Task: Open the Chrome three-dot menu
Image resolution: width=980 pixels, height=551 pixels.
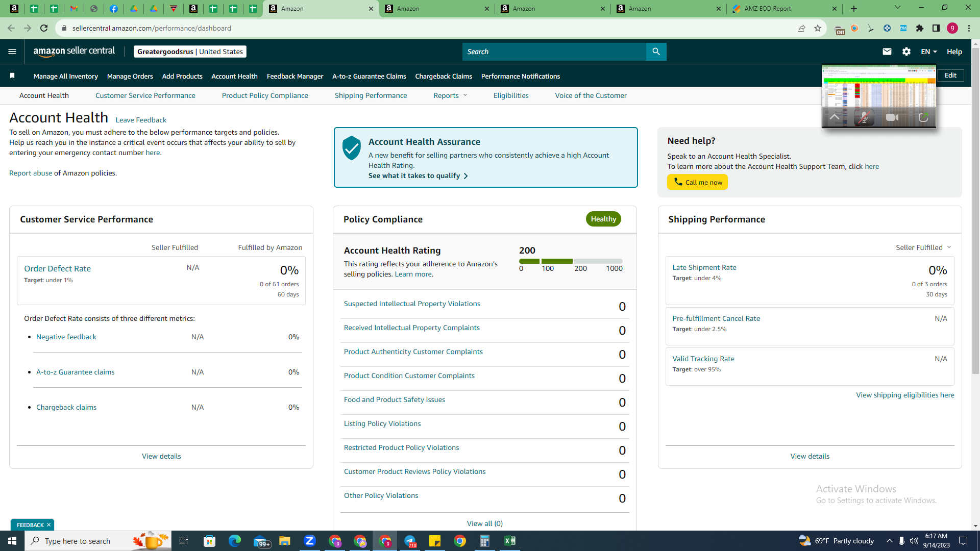Action: coord(969,28)
